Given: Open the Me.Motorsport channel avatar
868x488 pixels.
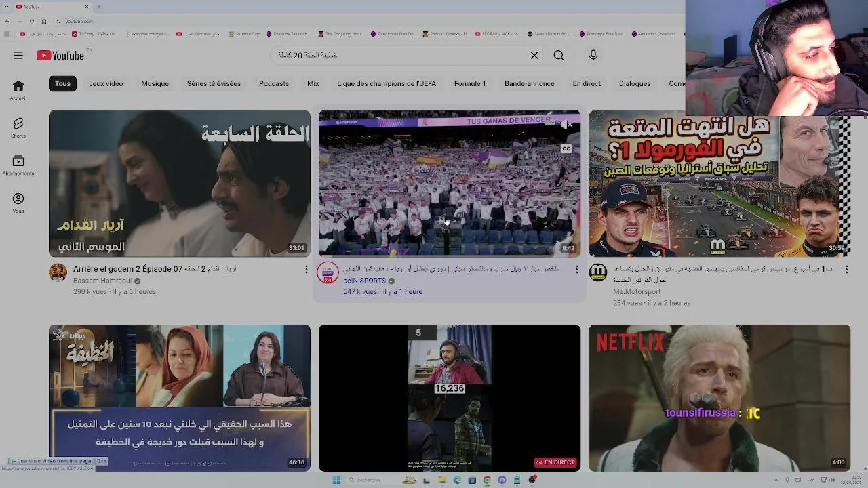Looking at the screenshot, I should click(598, 272).
